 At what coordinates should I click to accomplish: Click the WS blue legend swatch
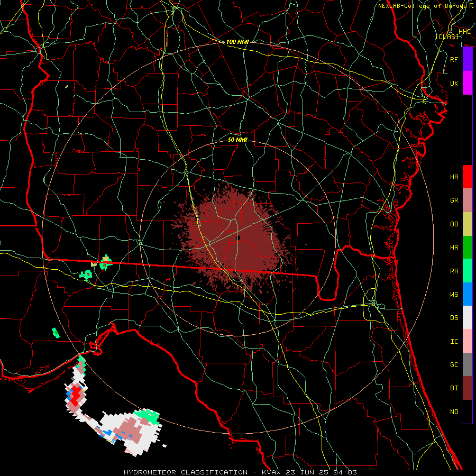[x=467, y=294]
